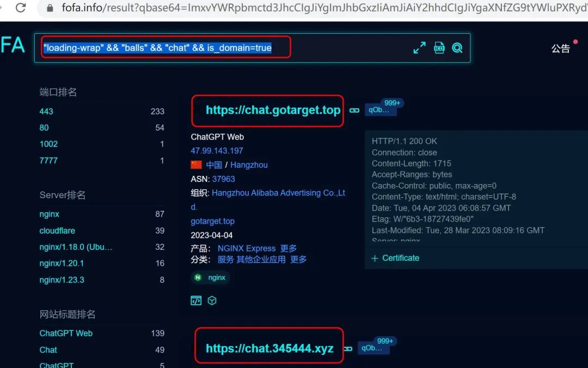588x368 pixels.
Task: Filter by port 7777
Action: pos(49,161)
